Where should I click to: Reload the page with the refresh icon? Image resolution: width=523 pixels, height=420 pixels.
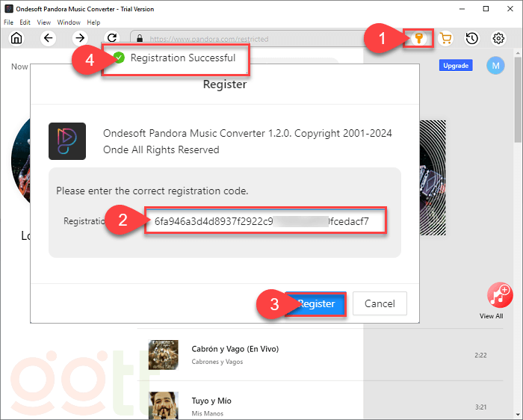coord(112,38)
